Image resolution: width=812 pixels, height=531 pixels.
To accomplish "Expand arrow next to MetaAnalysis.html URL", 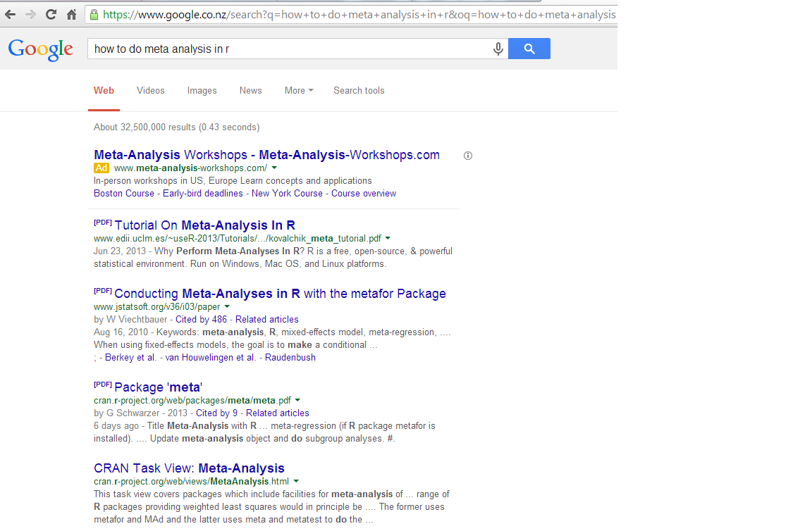I will click(296, 481).
